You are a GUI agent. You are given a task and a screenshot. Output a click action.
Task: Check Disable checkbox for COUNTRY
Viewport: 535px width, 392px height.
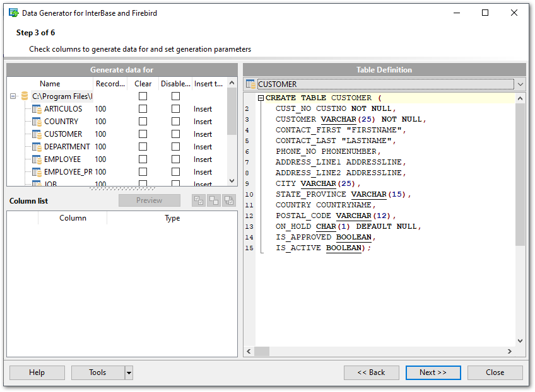176,122
